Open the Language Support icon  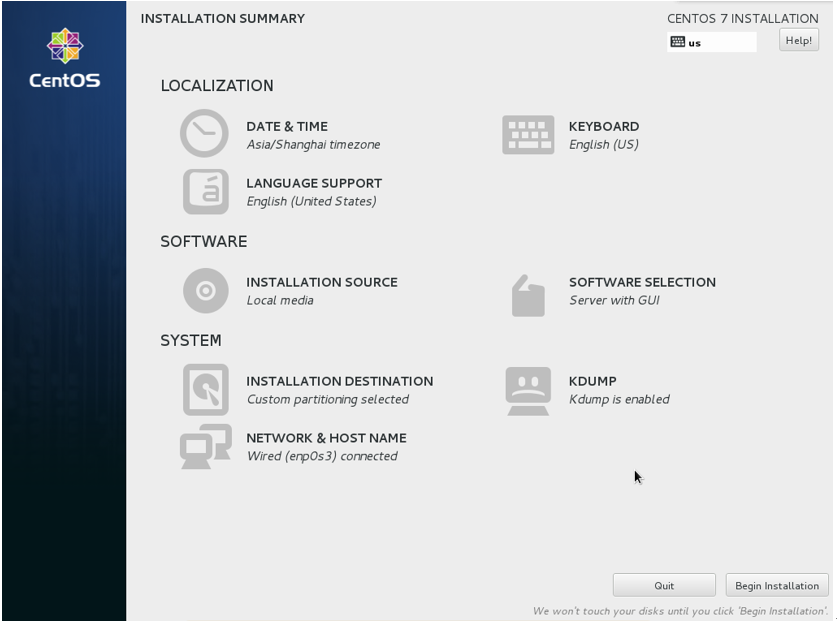pos(206,192)
